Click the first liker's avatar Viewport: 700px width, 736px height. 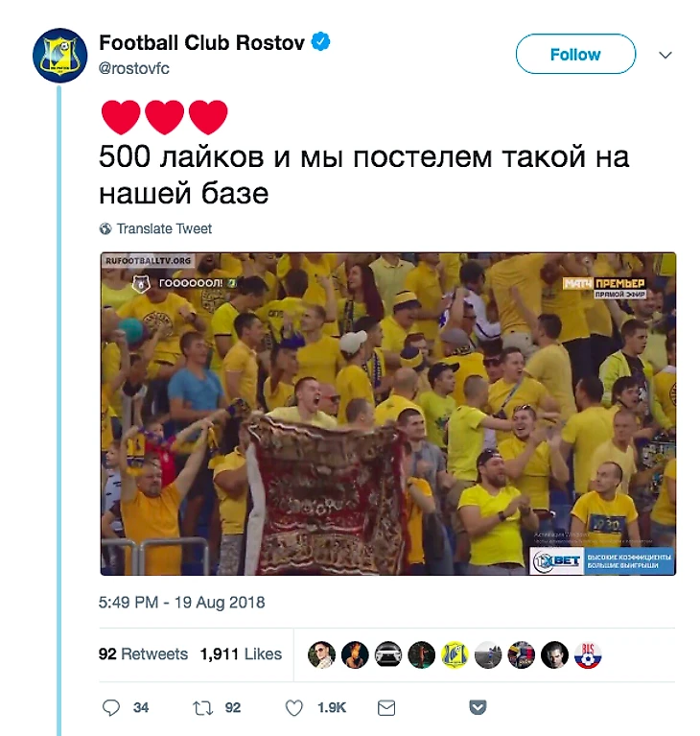pyautogui.click(x=321, y=654)
